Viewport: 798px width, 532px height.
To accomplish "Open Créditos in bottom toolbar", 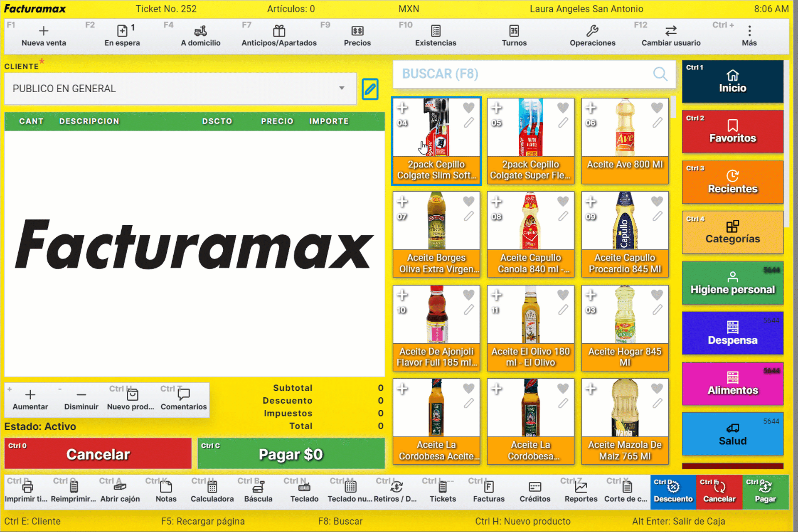I will [x=535, y=491].
